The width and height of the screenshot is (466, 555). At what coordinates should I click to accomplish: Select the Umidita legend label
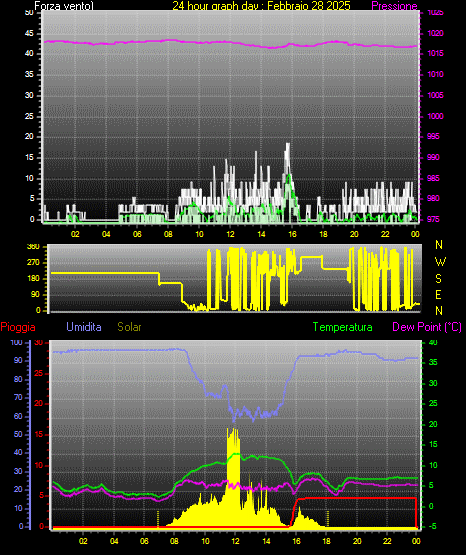84,327
